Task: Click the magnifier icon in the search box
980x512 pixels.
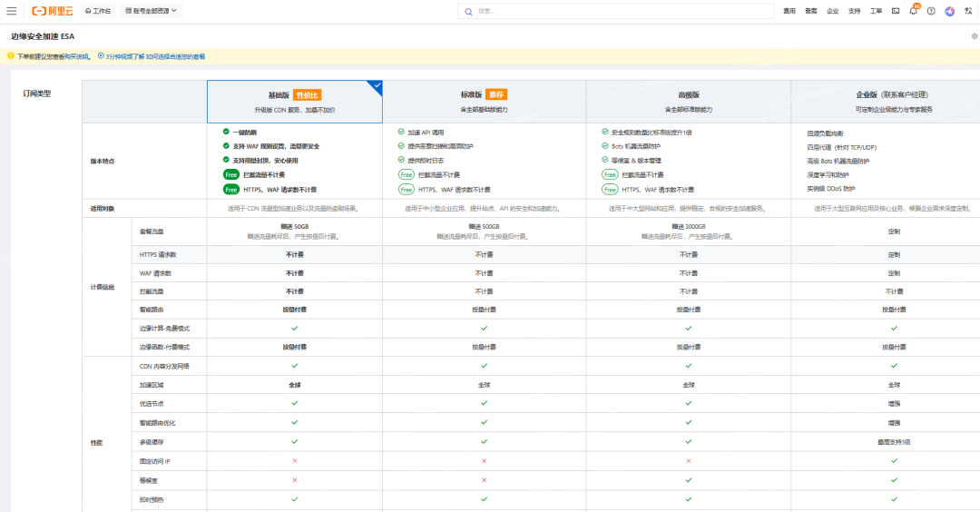Action: (468, 12)
